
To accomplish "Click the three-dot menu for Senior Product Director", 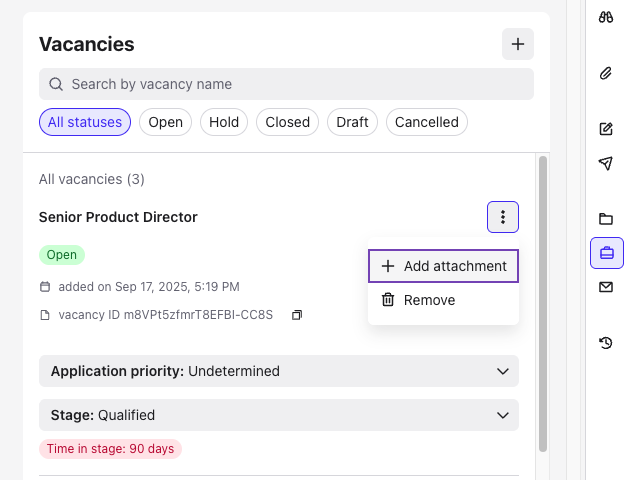I will (502, 217).
